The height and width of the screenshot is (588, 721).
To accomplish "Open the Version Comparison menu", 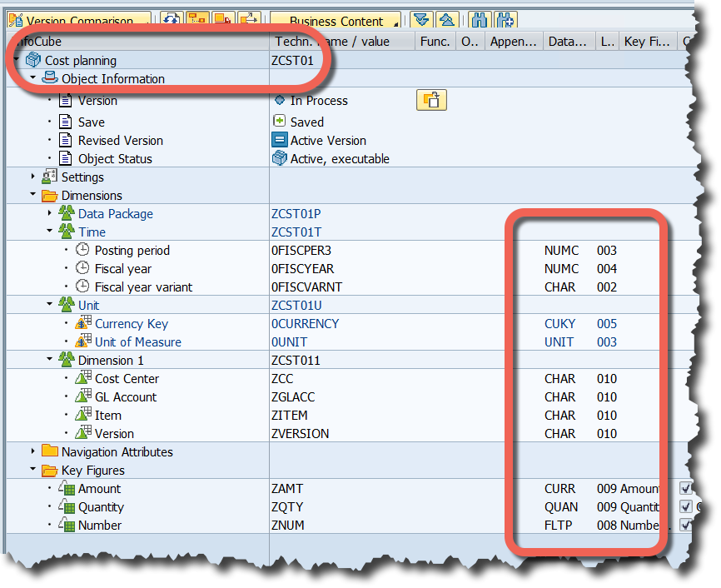I will (79, 17).
